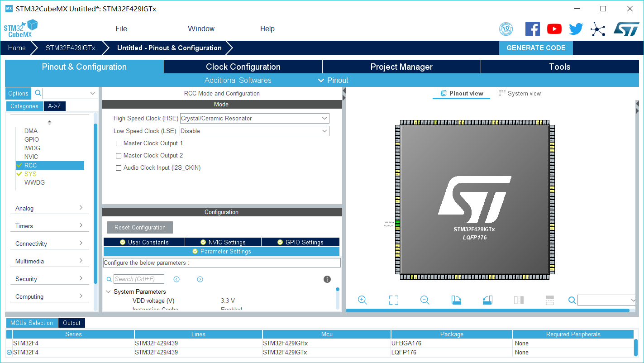This screenshot has height=363, width=644.
Task: Click the Reset Configuration button
Action: (x=139, y=227)
